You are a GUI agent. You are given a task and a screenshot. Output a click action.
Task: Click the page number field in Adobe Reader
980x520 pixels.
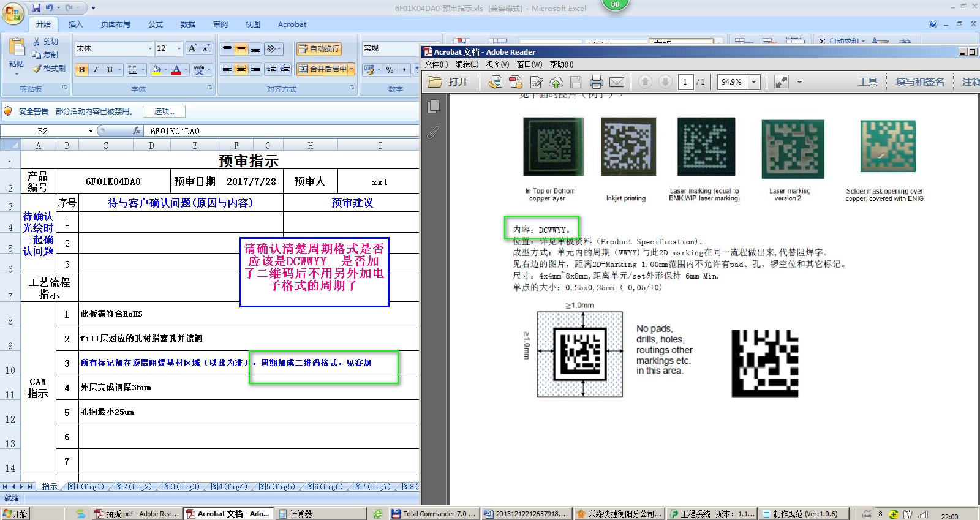tap(685, 82)
